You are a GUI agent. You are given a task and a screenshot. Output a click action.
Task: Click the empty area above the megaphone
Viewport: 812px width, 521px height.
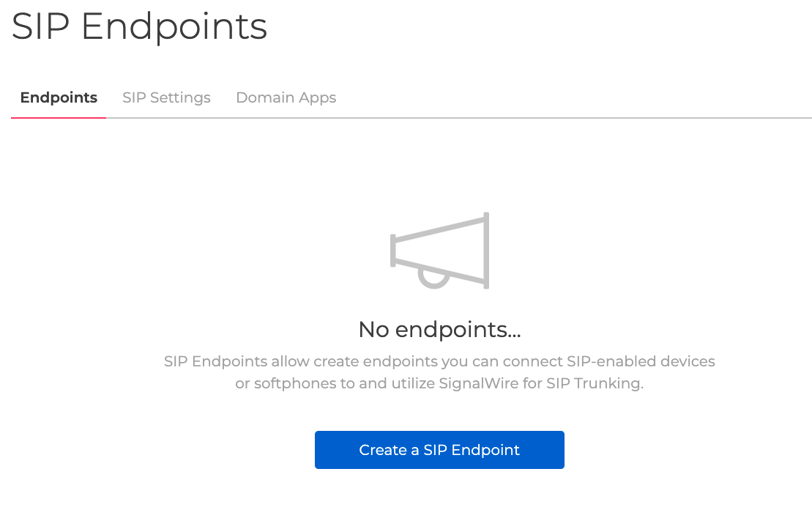pyautogui.click(x=439, y=169)
